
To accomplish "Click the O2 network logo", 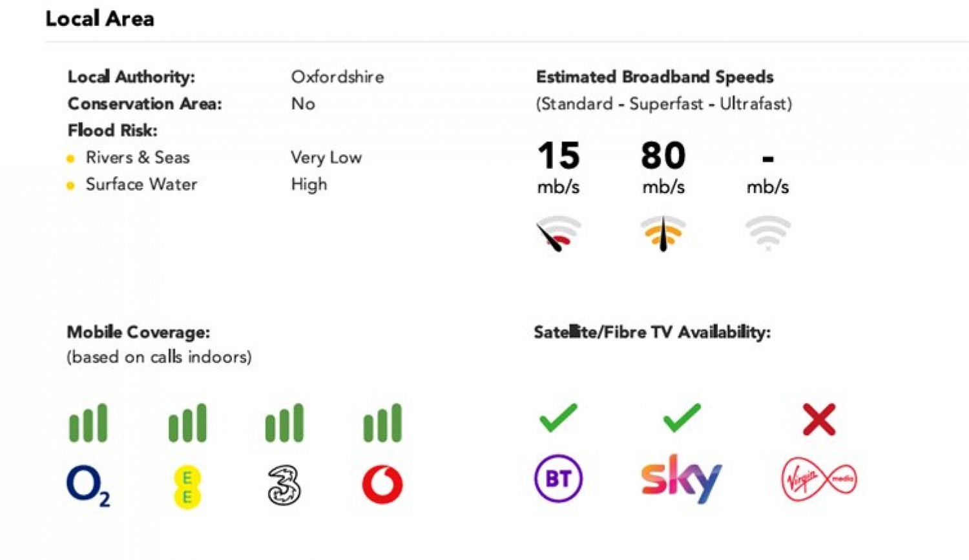I will [x=89, y=486].
